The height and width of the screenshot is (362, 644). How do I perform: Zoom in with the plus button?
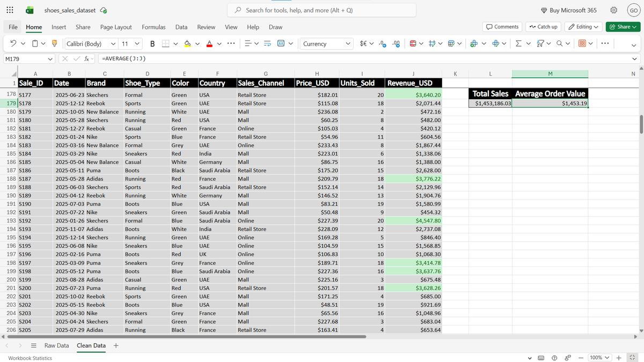tap(619, 358)
